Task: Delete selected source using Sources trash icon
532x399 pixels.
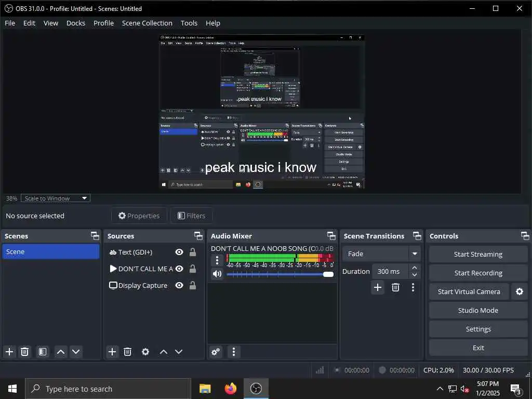Action: coord(128,352)
